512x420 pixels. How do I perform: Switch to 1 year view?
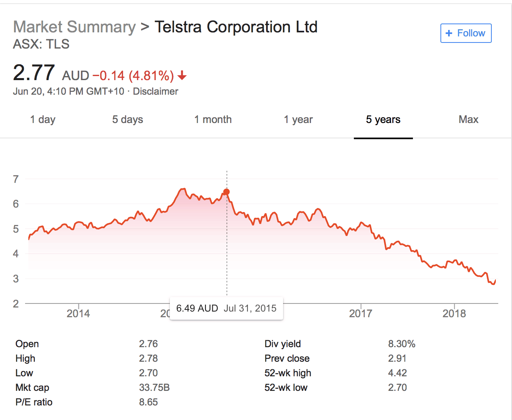click(x=298, y=120)
